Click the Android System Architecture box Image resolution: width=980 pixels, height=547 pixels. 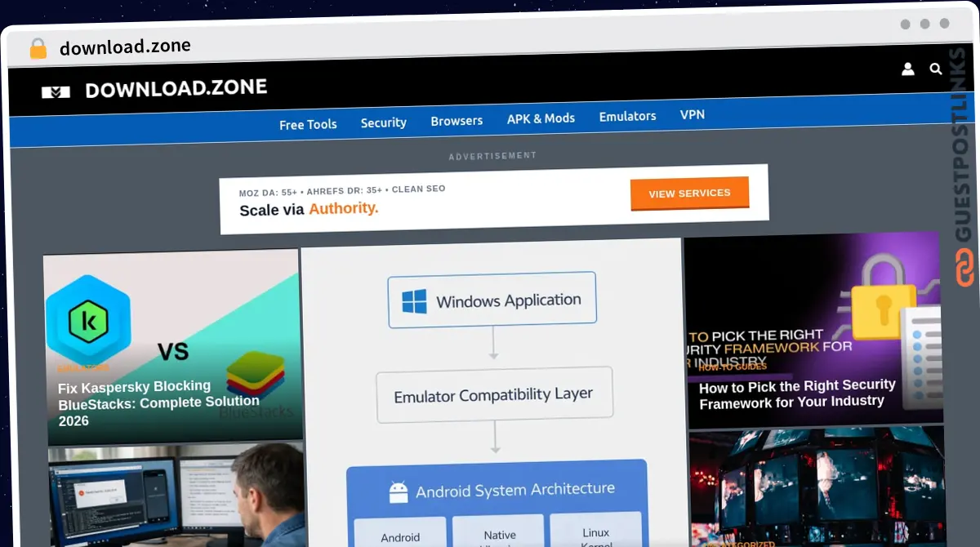click(497, 503)
